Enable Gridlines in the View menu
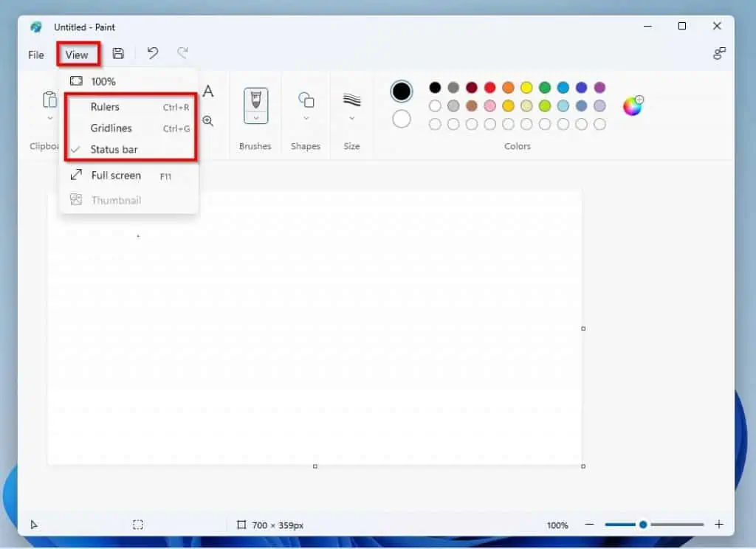Image resolution: width=756 pixels, height=549 pixels. (x=111, y=128)
